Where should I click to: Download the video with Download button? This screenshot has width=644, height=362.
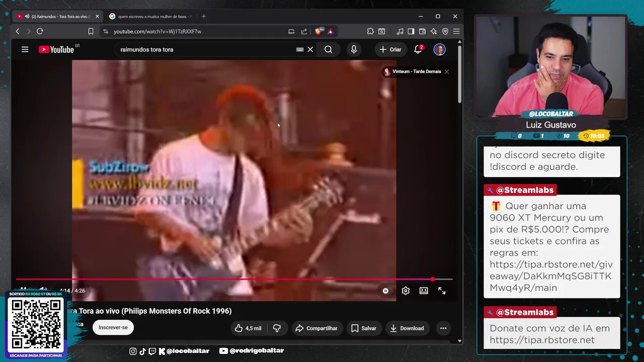pyautogui.click(x=407, y=328)
